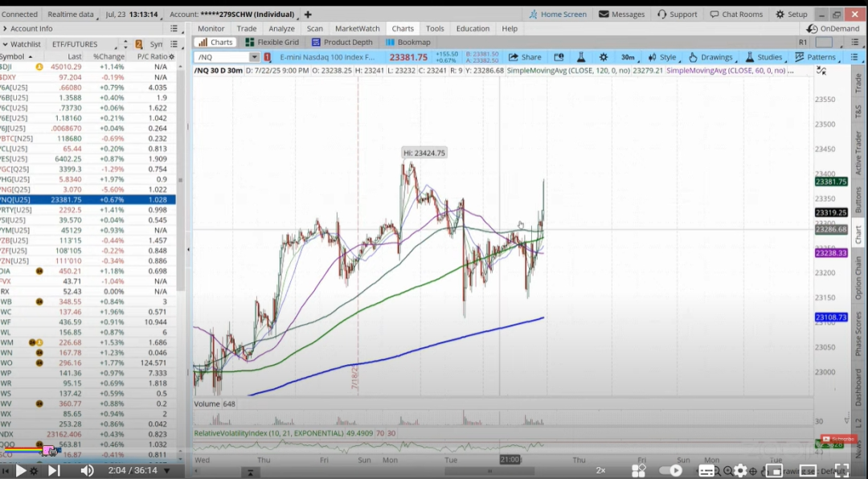Viewport: 868px width, 479px height.
Task: Open video player settings gear
Action: 740,471
